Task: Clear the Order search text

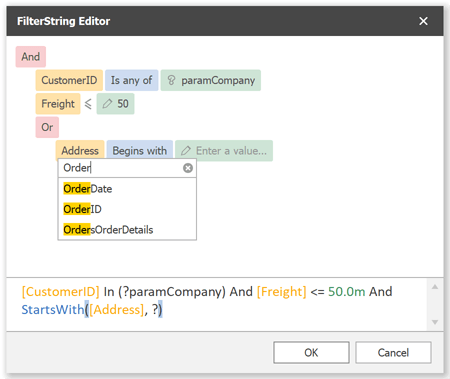Action: [x=188, y=168]
